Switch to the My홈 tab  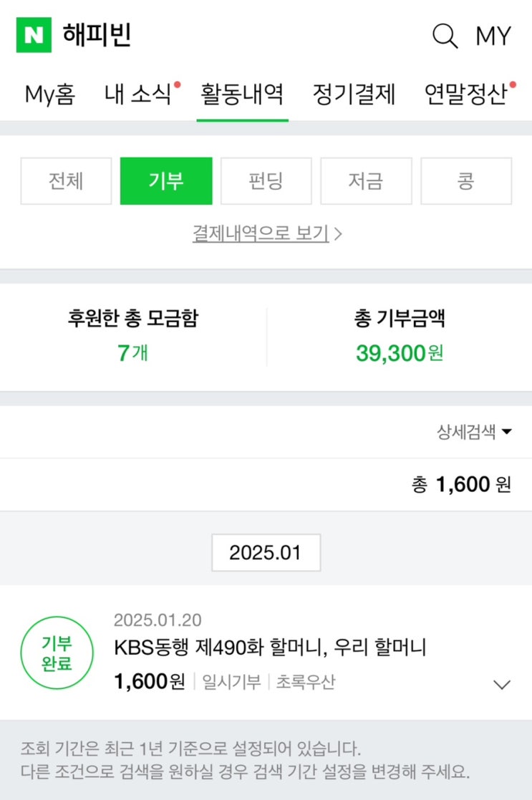pos(49,95)
